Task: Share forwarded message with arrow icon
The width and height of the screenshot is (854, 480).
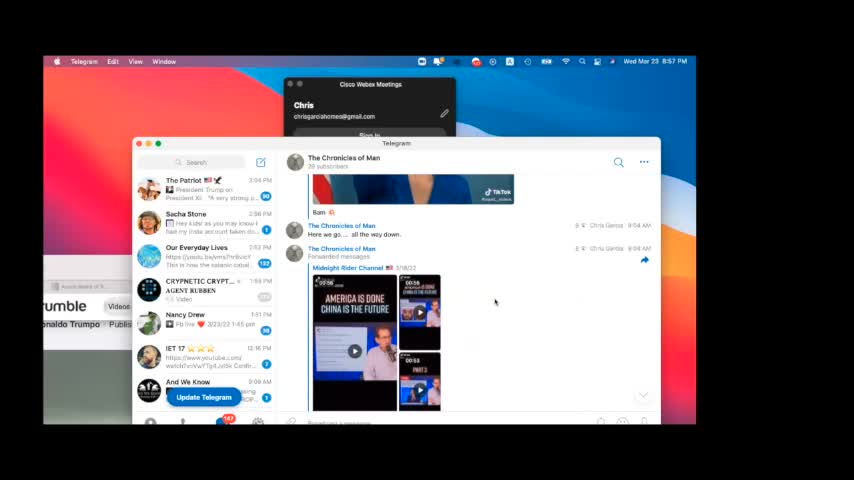Action: click(644, 260)
